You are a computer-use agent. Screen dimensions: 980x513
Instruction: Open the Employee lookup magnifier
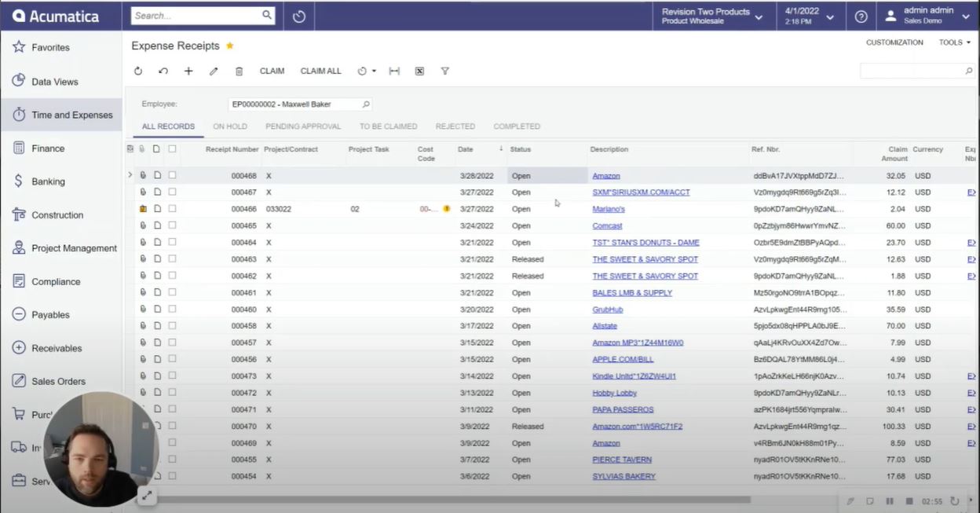click(x=366, y=104)
